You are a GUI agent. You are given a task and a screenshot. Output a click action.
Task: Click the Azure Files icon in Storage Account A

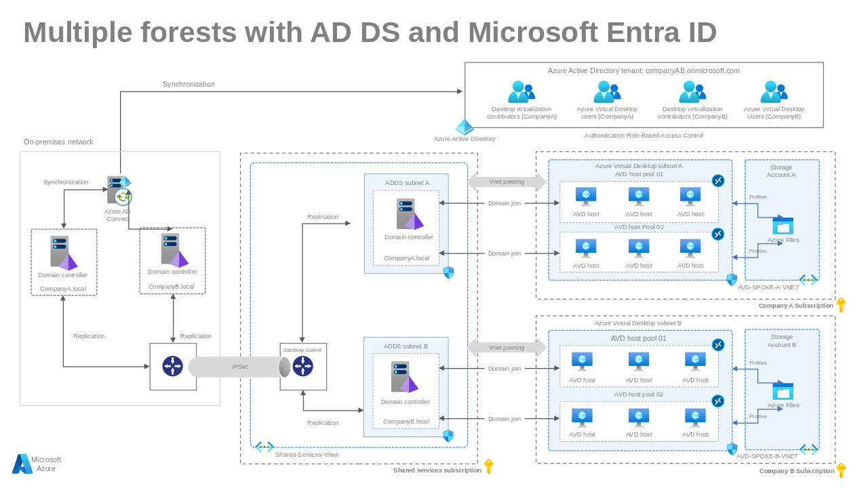click(783, 225)
